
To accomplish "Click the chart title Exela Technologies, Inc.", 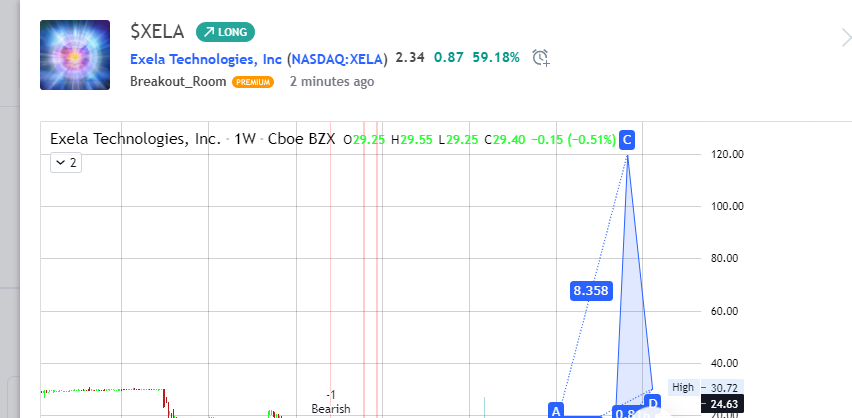I will click(135, 140).
